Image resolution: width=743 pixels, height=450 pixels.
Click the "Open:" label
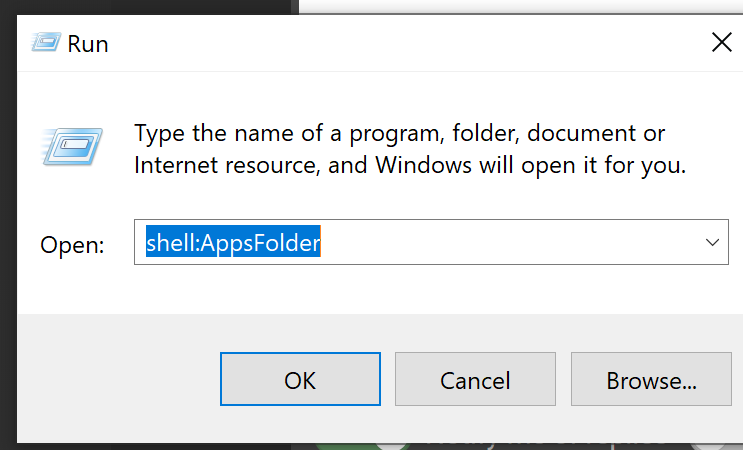tap(72, 245)
